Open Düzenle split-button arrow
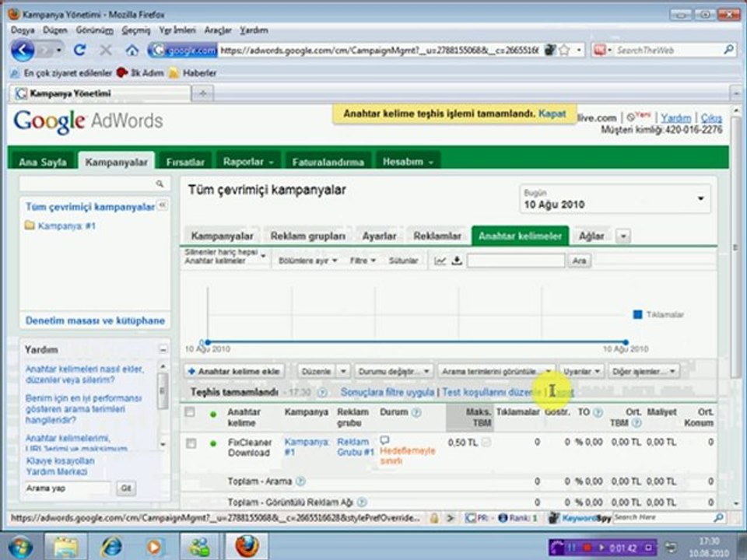Image resolution: width=747 pixels, height=560 pixels. click(343, 371)
